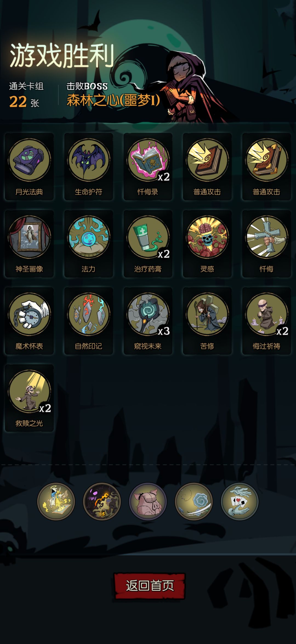Tap the 灵感 skull brain card
Screen dimensions: 296x644
tap(207, 244)
